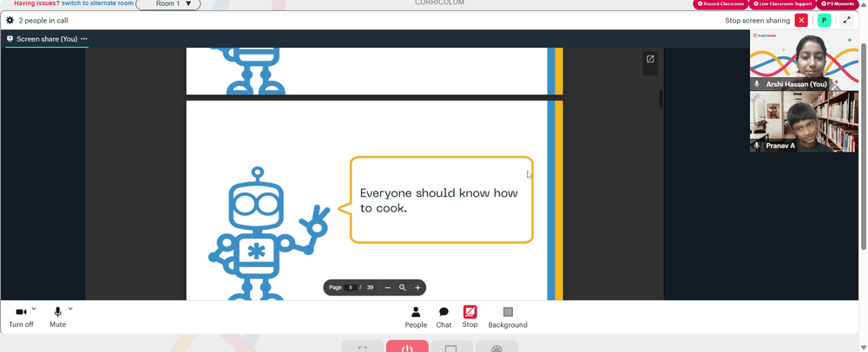868x352 pixels.
Task: Click the PS Moments button
Action: (x=838, y=3)
